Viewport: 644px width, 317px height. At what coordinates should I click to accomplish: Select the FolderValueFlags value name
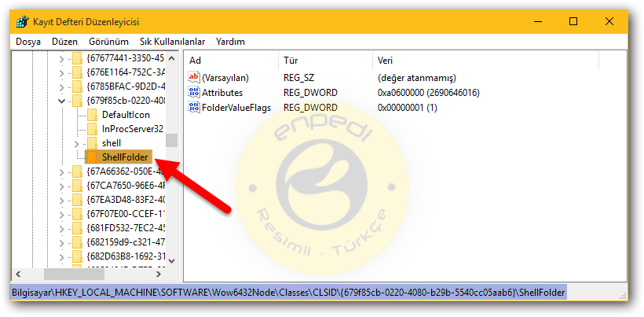coord(236,108)
